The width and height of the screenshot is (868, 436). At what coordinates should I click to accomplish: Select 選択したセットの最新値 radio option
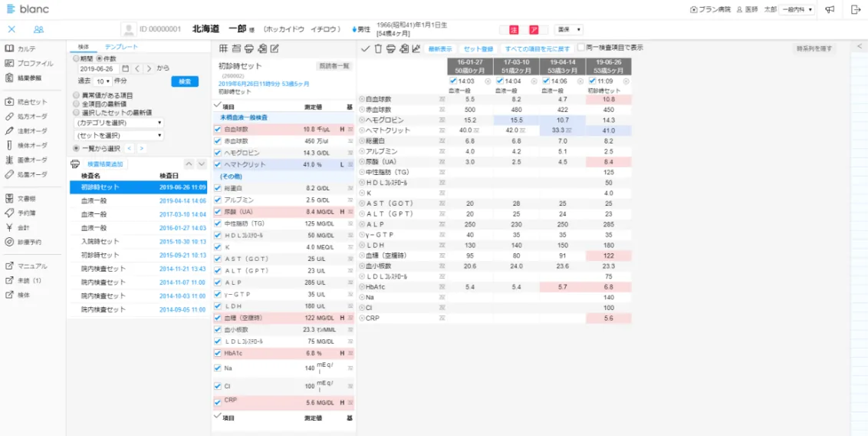pyautogui.click(x=76, y=111)
